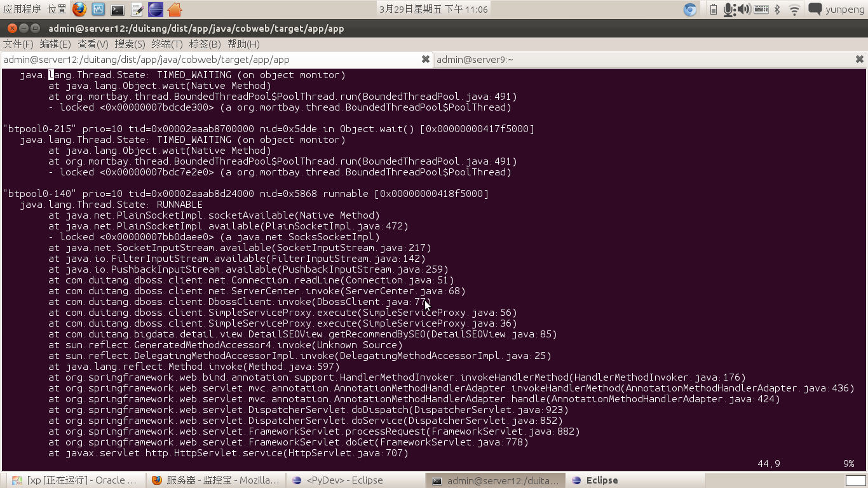Viewport: 868px width, 488px height.
Task: Click the FrameworkServlet.doGet(FrameworkServlet.java:778) line
Action: point(288,442)
